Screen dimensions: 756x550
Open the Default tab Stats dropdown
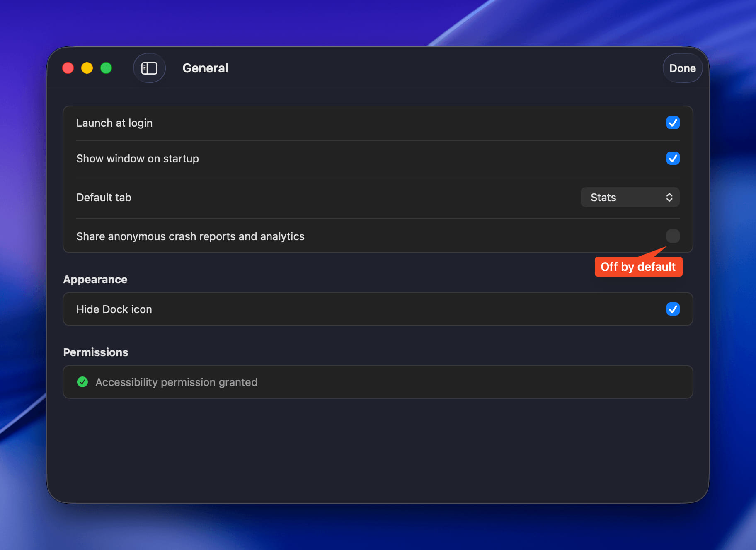[x=629, y=198]
